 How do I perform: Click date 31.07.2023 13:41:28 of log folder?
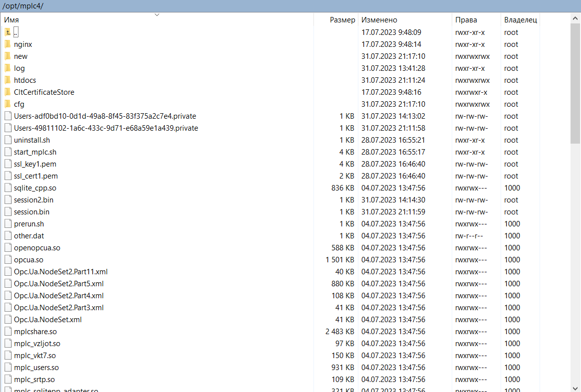(x=393, y=68)
